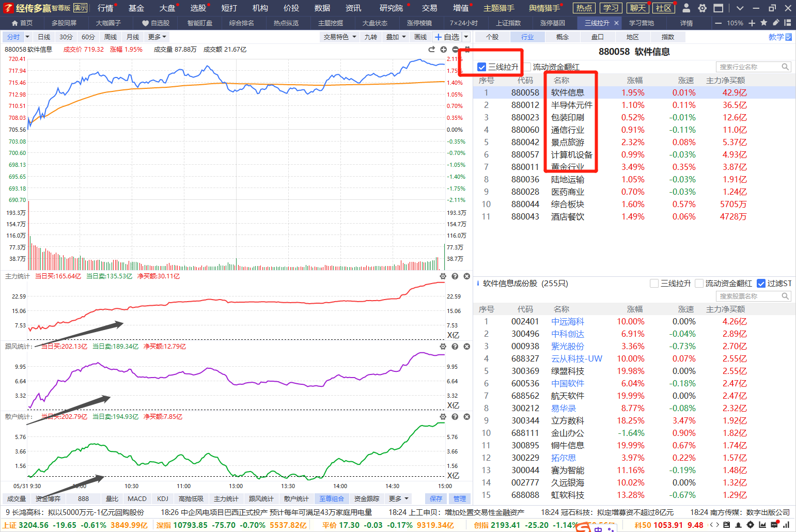Screen dimensions: 796x532
Task: Click search icon in industry name search box
Action: 785,67
